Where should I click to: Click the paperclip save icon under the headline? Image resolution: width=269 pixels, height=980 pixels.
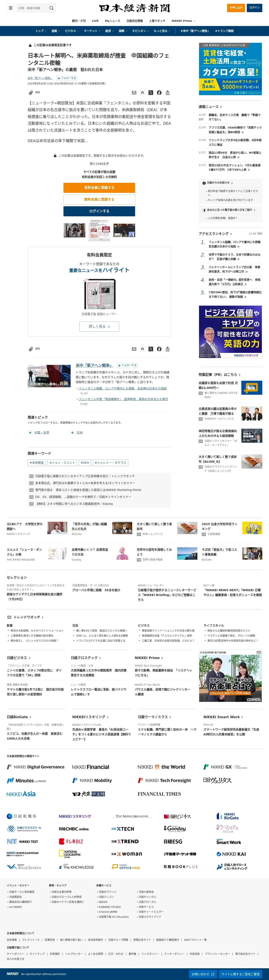click(31, 92)
